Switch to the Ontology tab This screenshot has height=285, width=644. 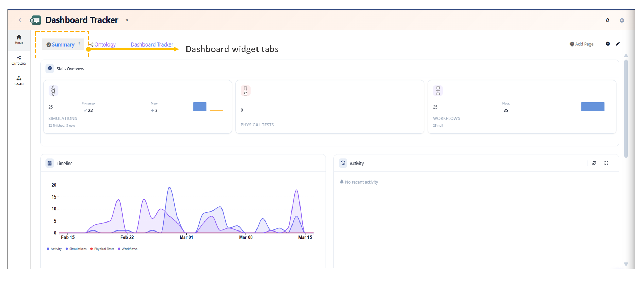(x=105, y=45)
